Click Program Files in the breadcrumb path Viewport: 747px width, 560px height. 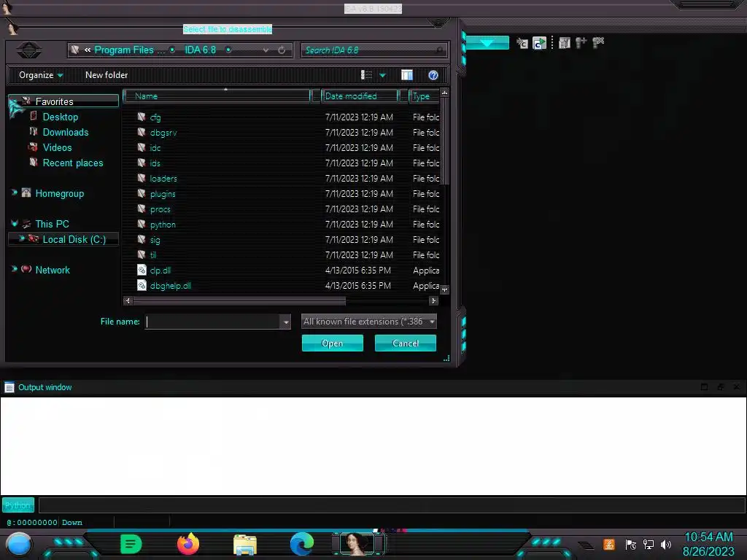[124, 50]
